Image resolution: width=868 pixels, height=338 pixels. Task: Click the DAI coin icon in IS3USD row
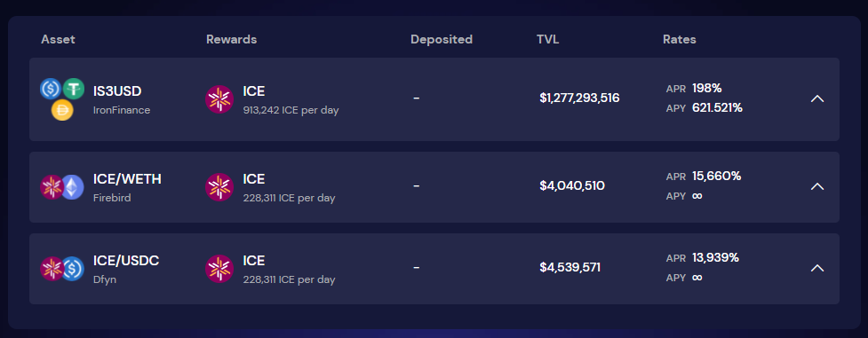(62, 110)
